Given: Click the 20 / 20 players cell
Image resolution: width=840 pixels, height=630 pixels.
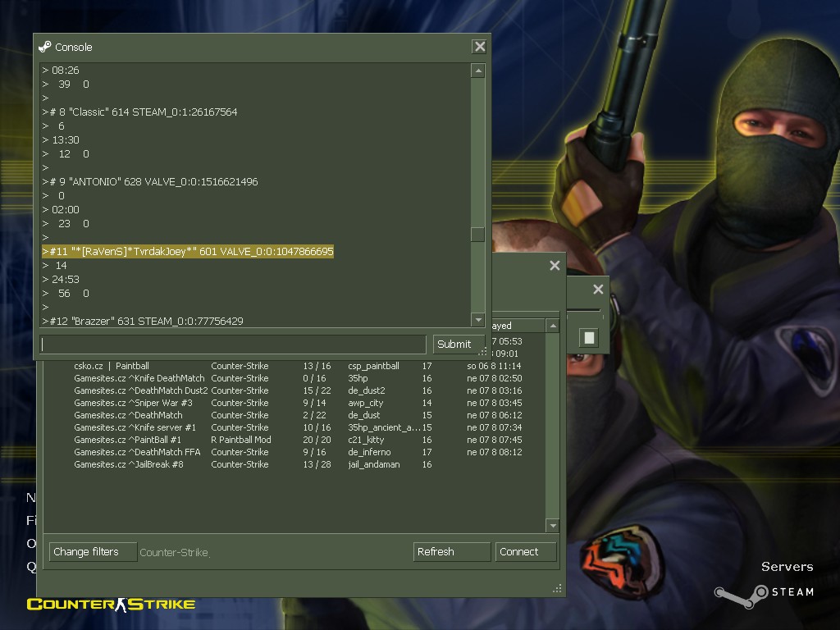Looking at the screenshot, I should tap(317, 440).
